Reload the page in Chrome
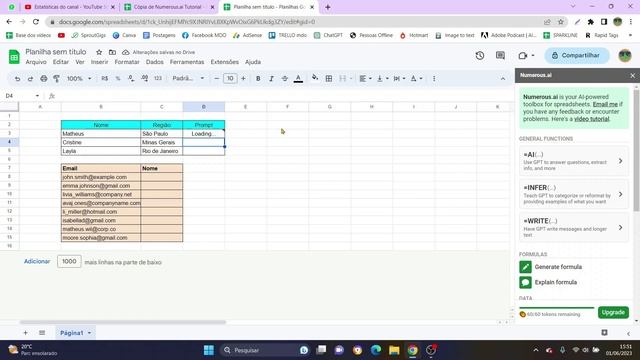 click(36, 22)
